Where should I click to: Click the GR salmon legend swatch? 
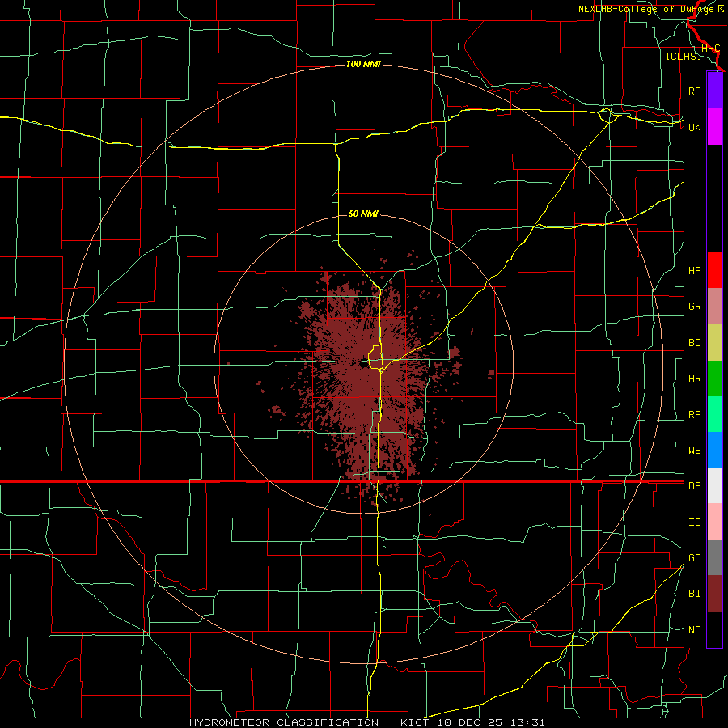click(x=714, y=307)
